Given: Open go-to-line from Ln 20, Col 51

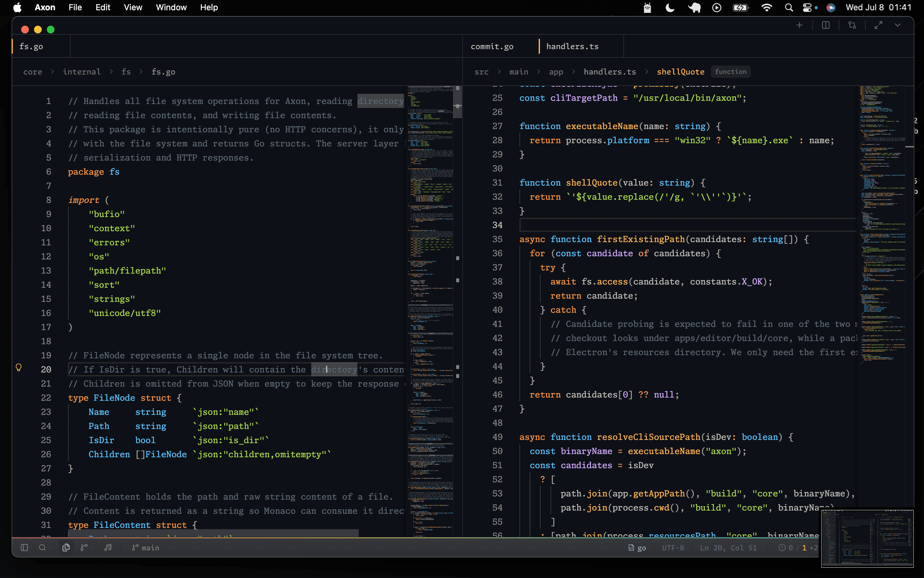Looking at the screenshot, I should [x=728, y=548].
